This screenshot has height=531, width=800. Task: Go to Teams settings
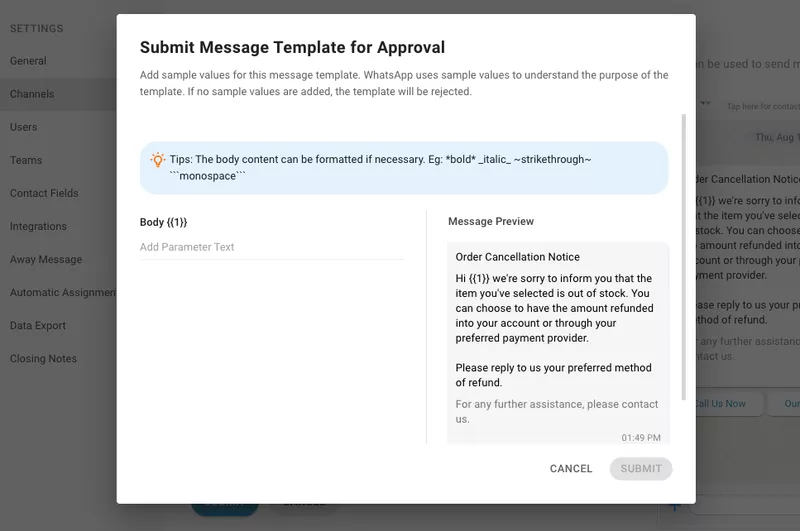(26, 160)
